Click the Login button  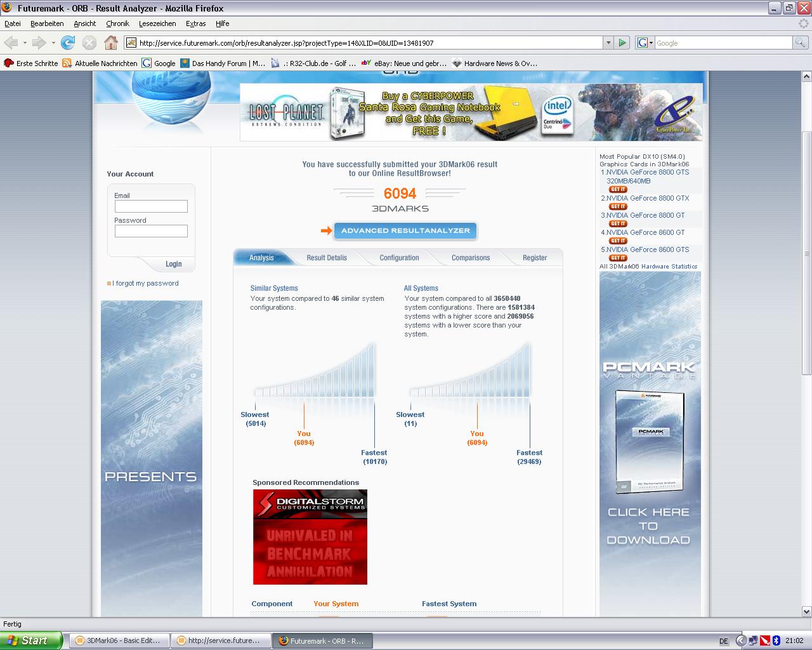173,264
